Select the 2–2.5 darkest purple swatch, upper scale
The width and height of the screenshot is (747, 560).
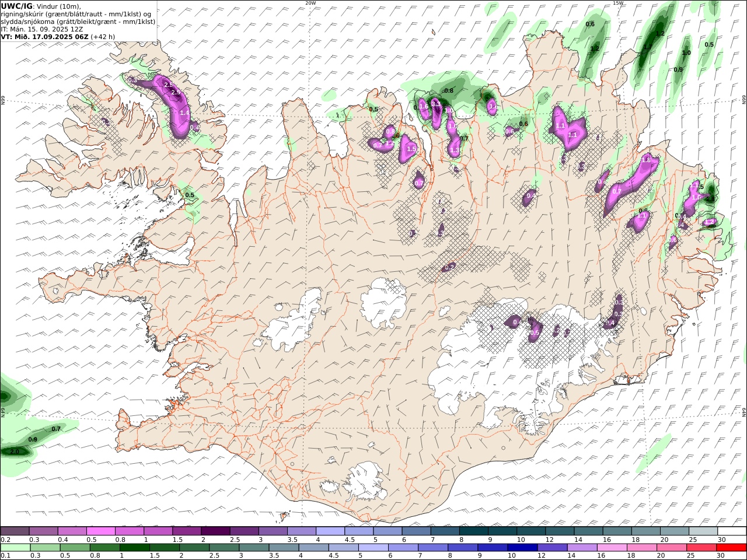pos(215,531)
